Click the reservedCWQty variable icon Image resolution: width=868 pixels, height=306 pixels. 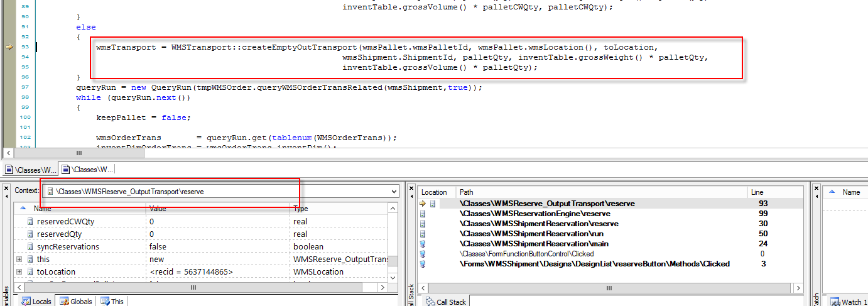point(30,222)
